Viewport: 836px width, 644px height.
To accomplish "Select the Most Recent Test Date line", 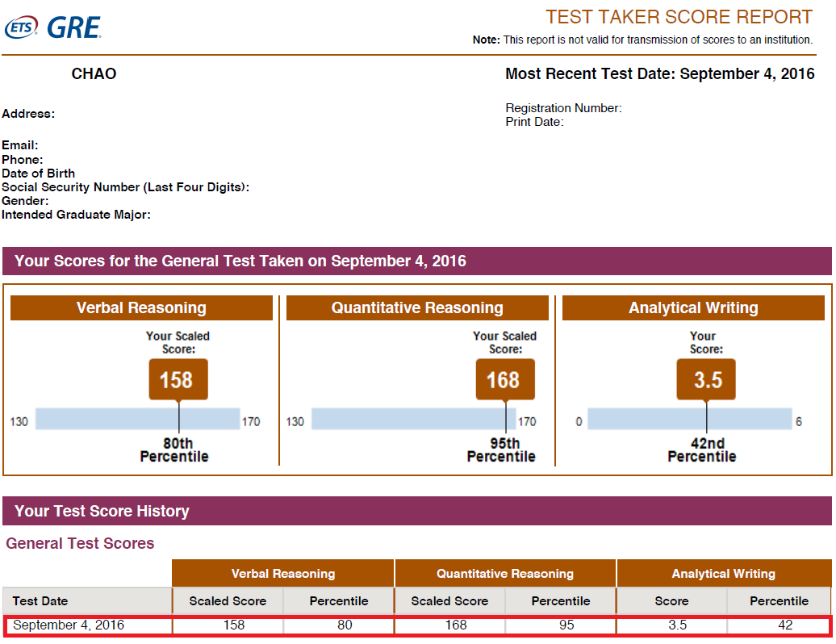I will 659,73.
